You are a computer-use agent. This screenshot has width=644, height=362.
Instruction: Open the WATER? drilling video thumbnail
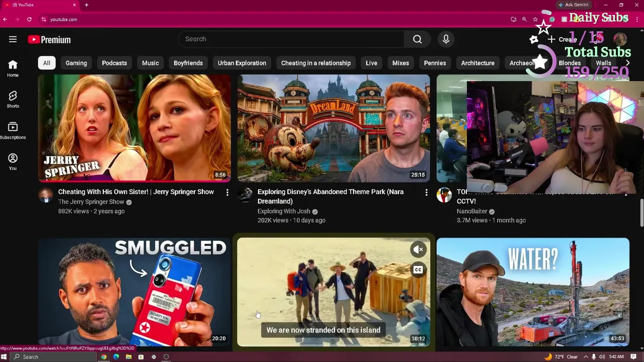click(533, 292)
